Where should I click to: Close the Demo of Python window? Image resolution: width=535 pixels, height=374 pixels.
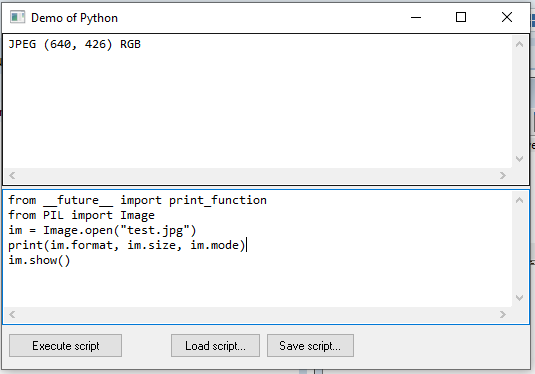click(x=507, y=17)
